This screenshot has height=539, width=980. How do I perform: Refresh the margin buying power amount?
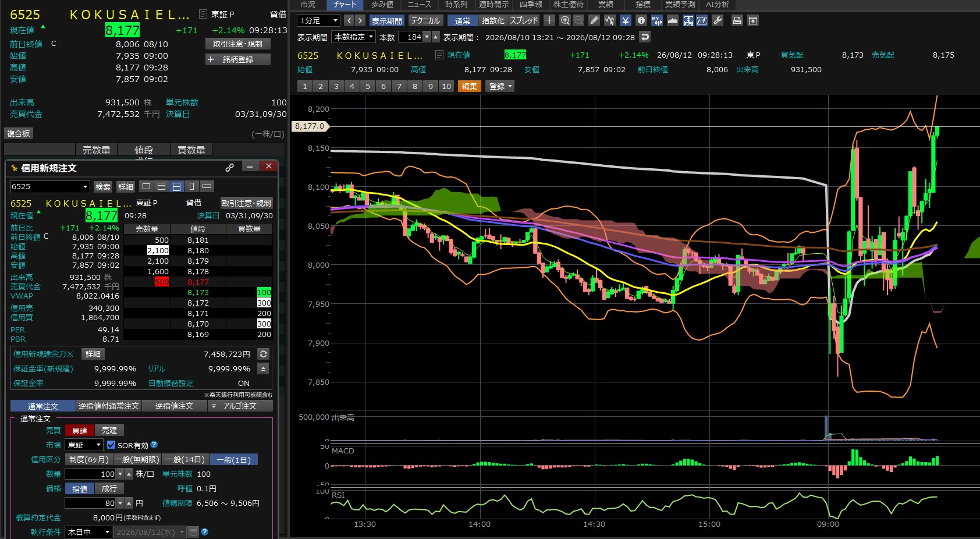pos(264,354)
